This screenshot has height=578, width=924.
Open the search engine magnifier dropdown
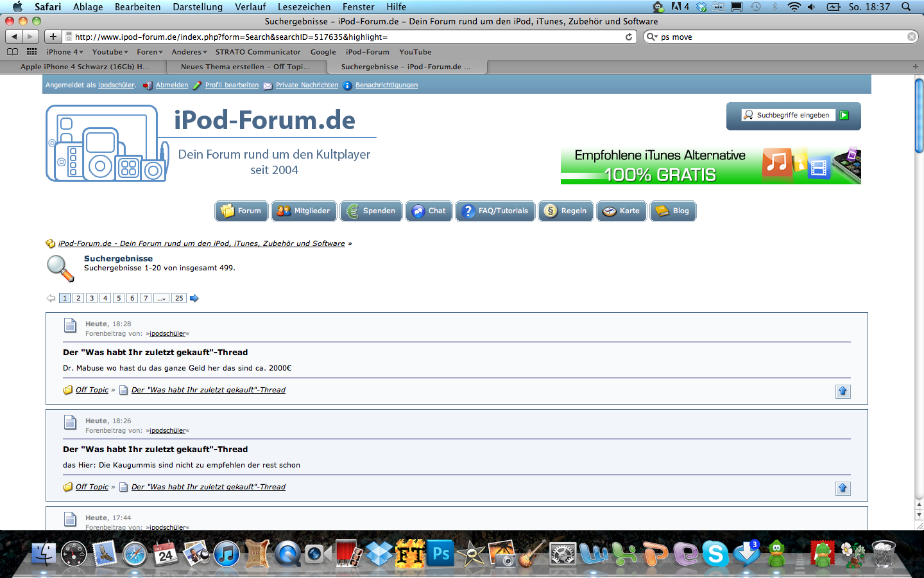[x=652, y=37]
